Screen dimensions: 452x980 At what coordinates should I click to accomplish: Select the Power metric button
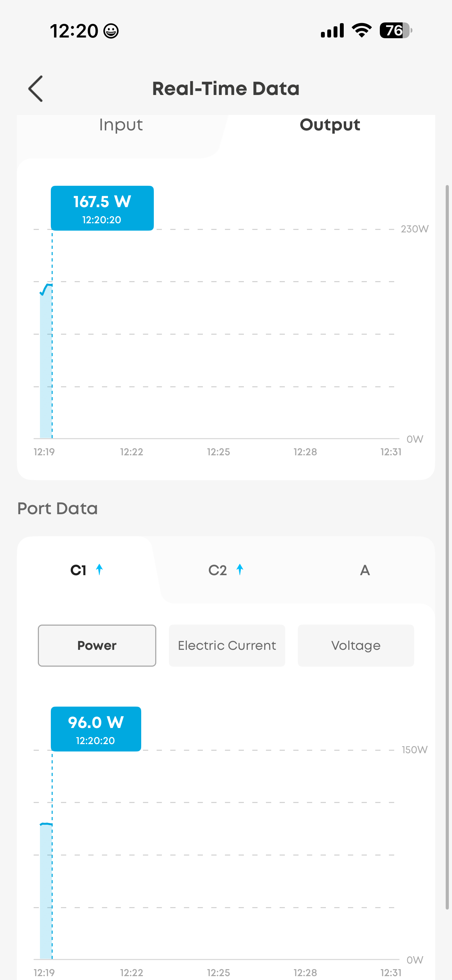[x=97, y=646]
